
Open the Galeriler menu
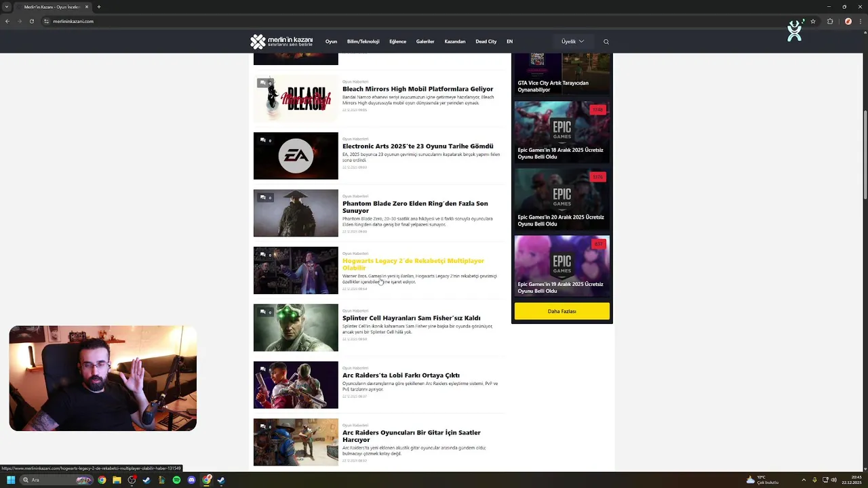tap(425, 41)
